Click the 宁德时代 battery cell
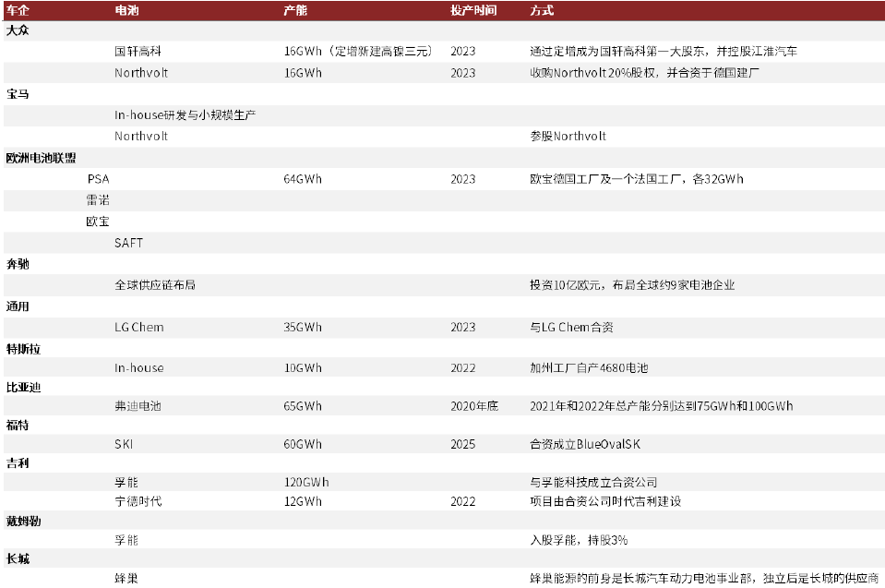Screen dimensions: 885x588 (x=138, y=501)
